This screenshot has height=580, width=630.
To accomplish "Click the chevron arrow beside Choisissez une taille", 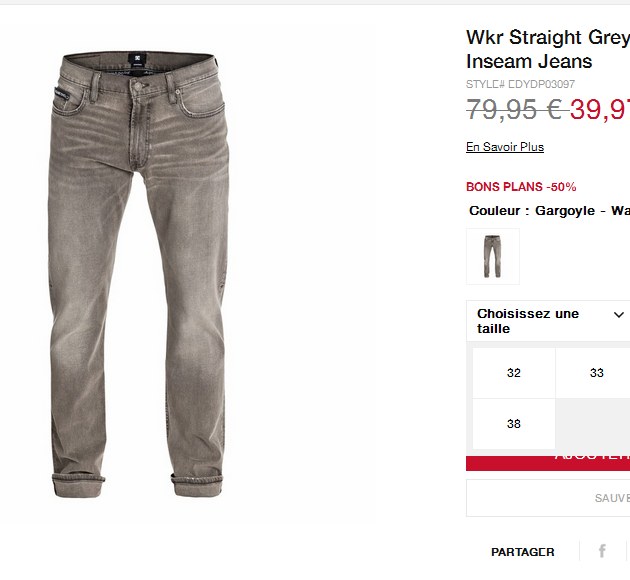I will click(619, 315).
